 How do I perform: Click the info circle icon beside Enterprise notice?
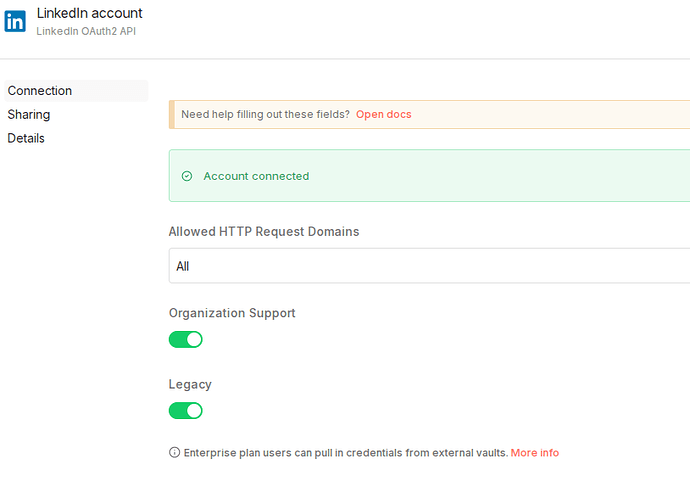point(174,452)
